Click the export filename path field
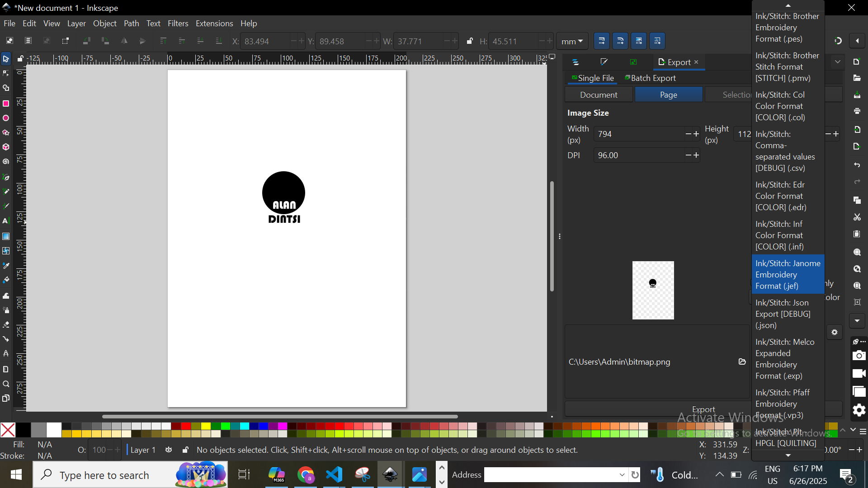Viewport: 868px width, 488px height. (651, 362)
